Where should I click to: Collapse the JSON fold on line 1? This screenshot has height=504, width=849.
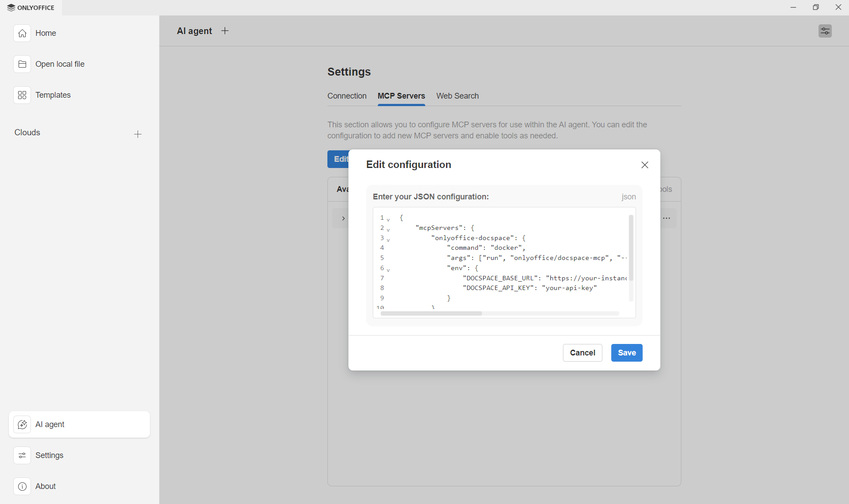pos(388,220)
